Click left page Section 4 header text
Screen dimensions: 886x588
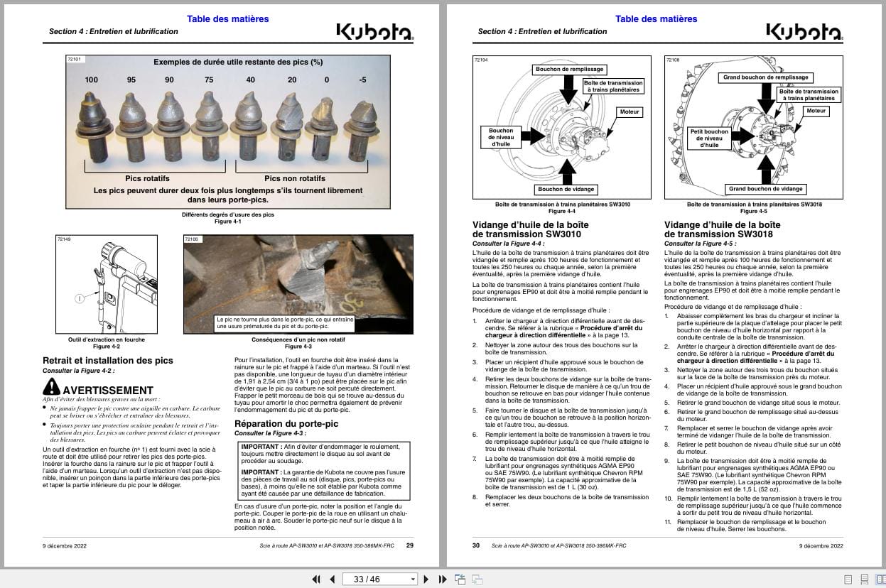tap(114, 31)
